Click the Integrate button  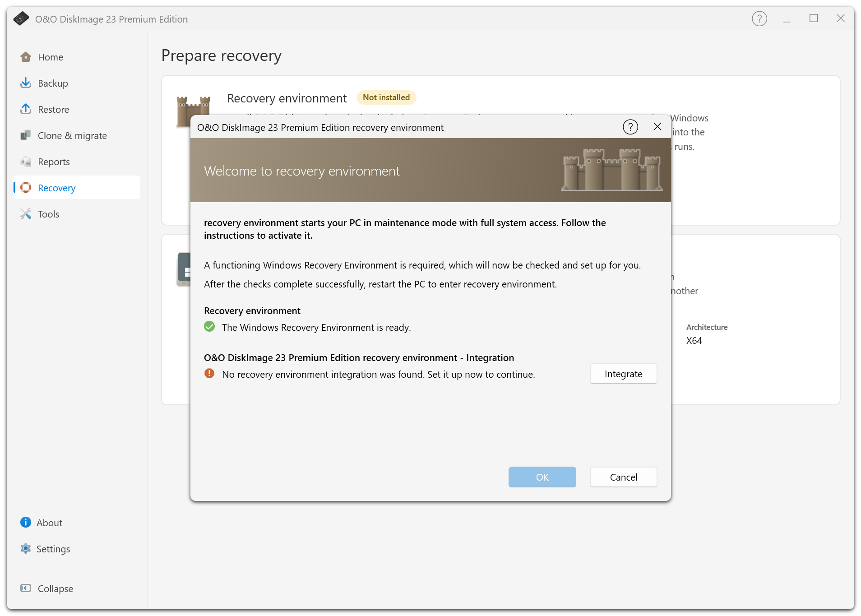pyautogui.click(x=623, y=374)
